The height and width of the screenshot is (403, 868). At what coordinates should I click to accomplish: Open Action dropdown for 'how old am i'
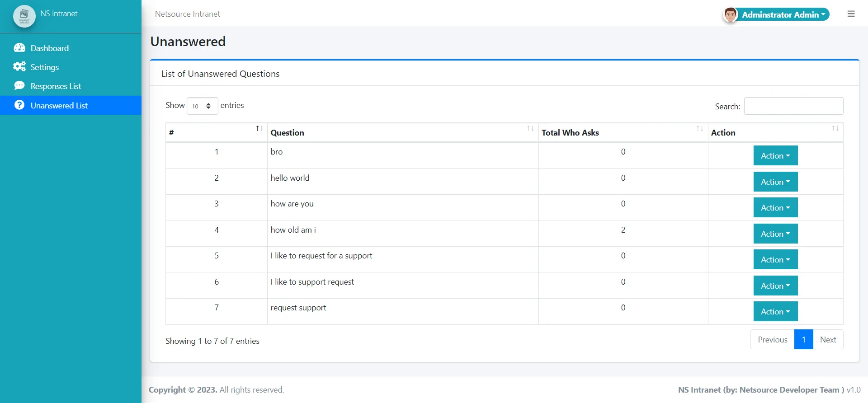pos(775,234)
